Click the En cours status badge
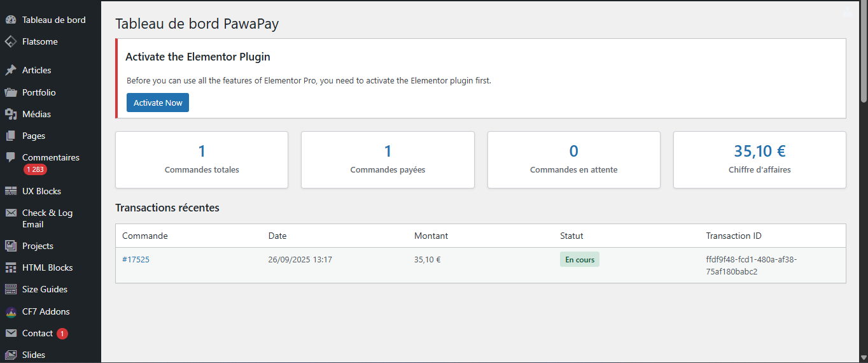 tap(580, 259)
